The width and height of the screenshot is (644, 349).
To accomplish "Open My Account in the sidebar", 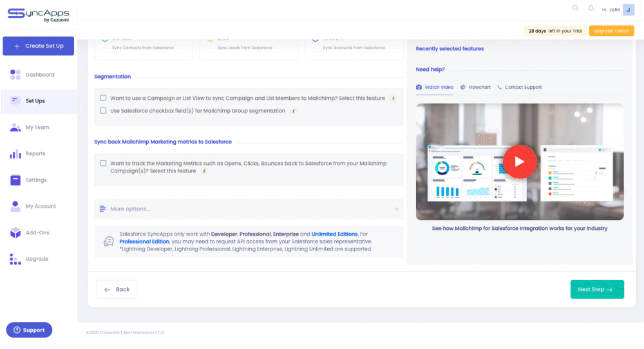I will pyautogui.click(x=39, y=206).
